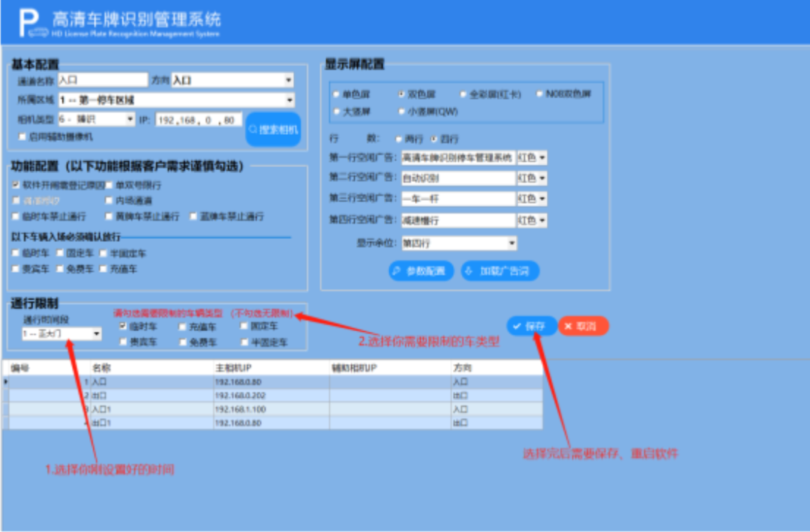Click the camera IP address field
The height and width of the screenshot is (532, 810).
(199, 120)
